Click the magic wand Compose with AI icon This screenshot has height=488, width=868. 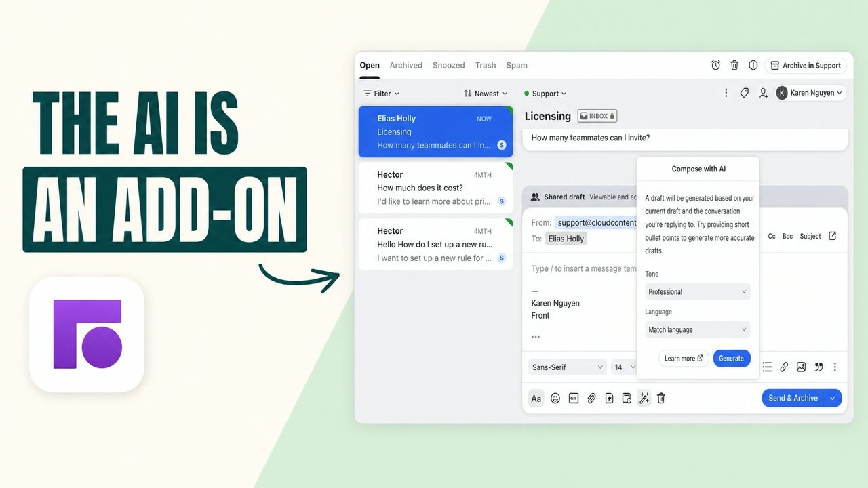click(644, 399)
